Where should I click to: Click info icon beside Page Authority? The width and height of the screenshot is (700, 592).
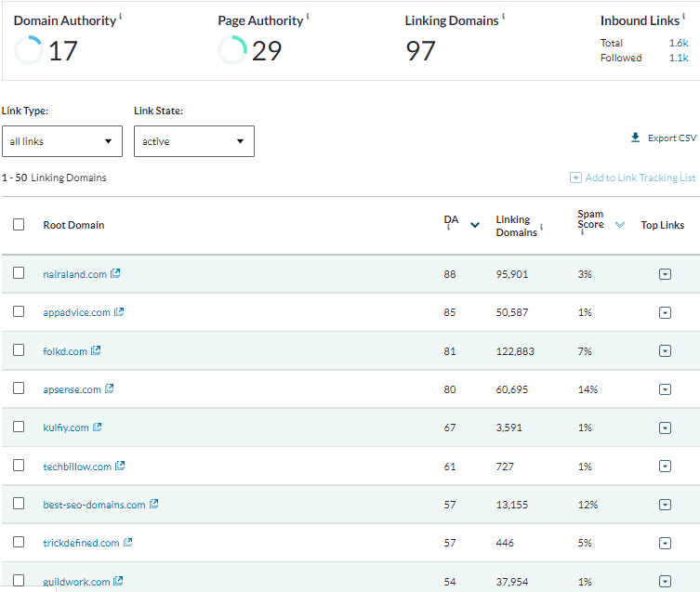308,17
